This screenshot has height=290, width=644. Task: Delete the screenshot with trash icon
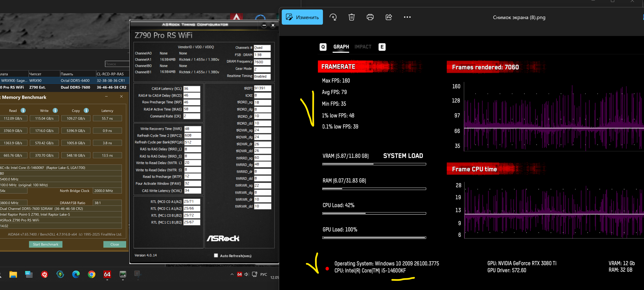click(x=351, y=17)
